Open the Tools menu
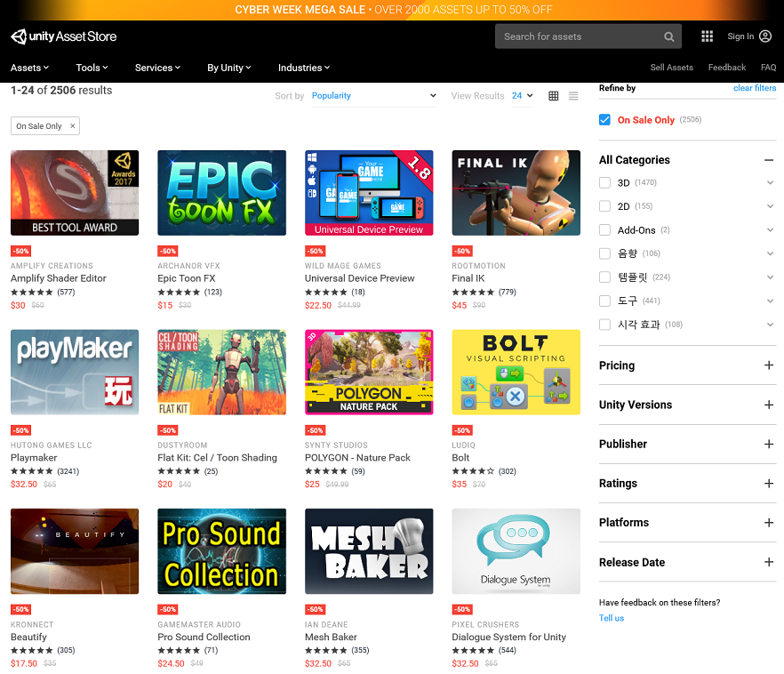Image resolution: width=784 pixels, height=674 pixels. point(92,68)
